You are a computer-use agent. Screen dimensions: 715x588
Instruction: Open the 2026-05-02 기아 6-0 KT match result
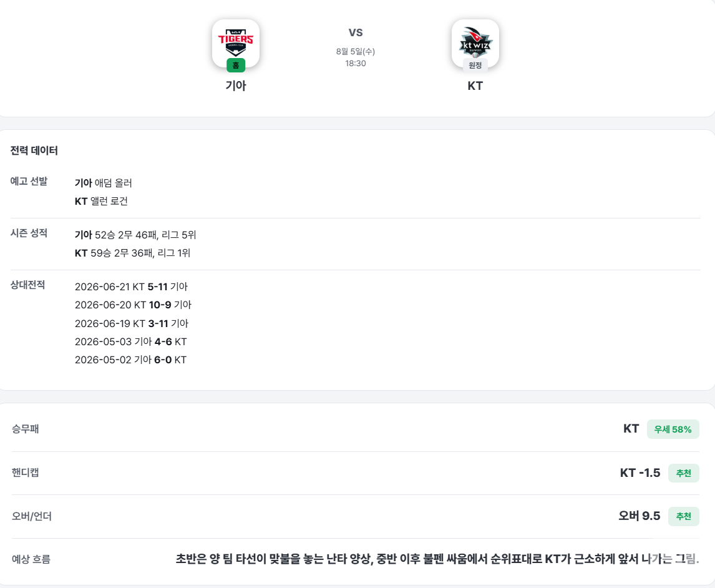pos(130,360)
